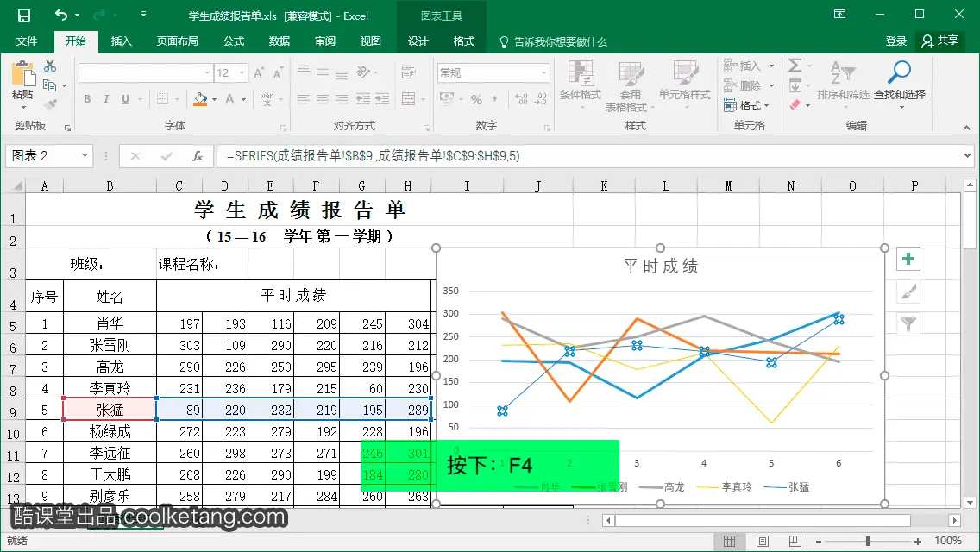Viewport: 980px width, 552px height.
Task: Expand the formula bar
Action: click(x=968, y=155)
